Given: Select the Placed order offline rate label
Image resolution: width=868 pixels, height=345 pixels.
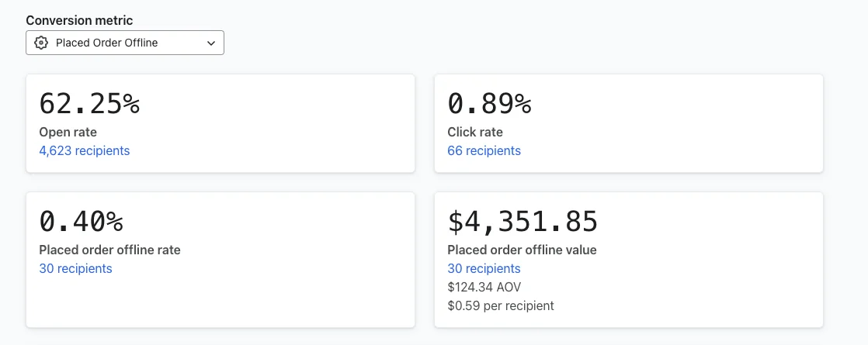Looking at the screenshot, I should pos(109,250).
